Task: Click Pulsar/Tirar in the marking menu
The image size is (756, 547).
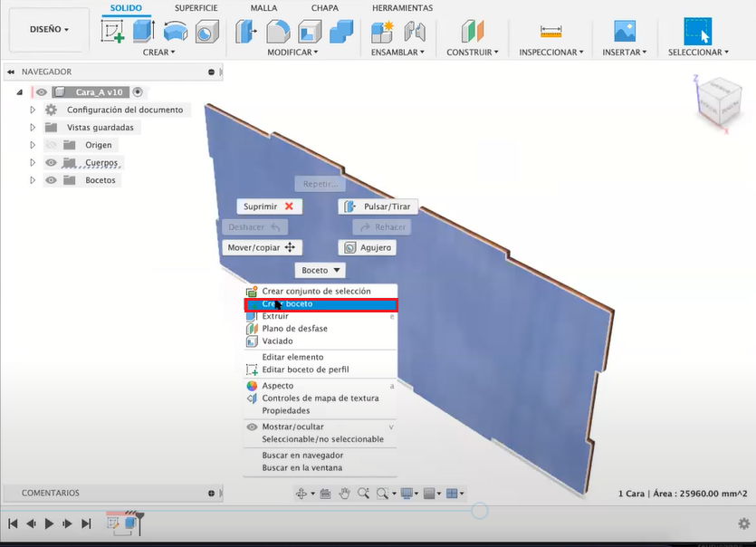Action: point(378,206)
